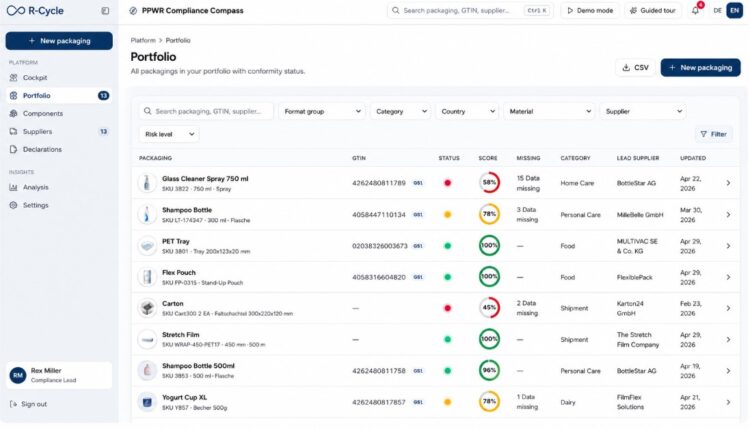
Task: Open the Supplier filter dropdown
Action: tap(643, 111)
